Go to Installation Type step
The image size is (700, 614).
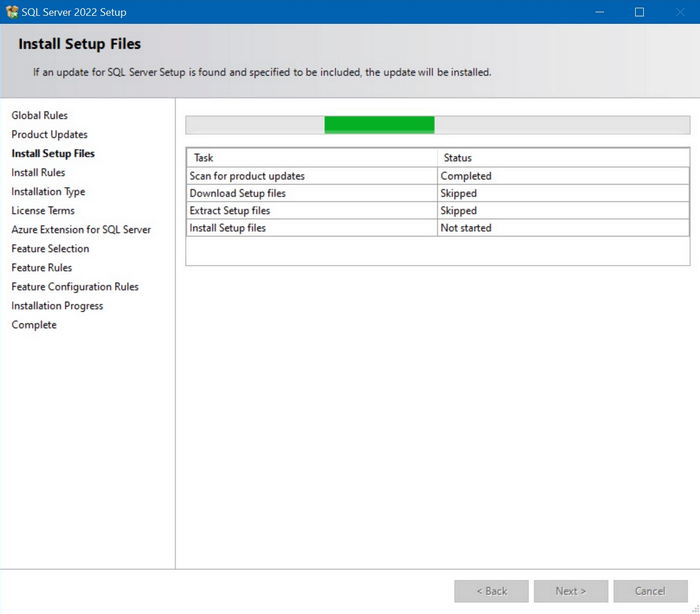(48, 192)
